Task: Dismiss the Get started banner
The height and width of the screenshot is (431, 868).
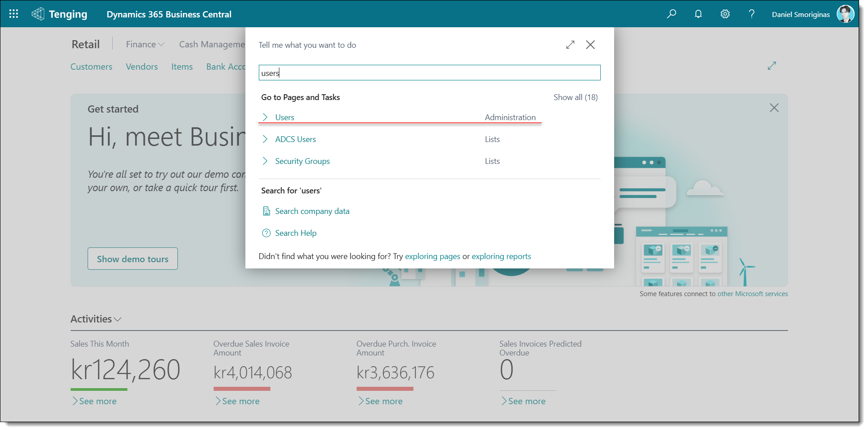Action: [x=774, y=108]
